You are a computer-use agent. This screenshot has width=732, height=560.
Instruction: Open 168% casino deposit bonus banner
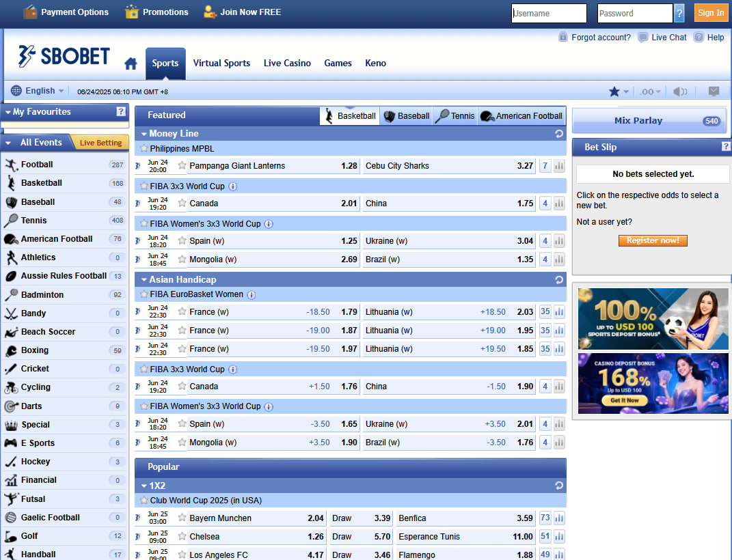(653, 383)
